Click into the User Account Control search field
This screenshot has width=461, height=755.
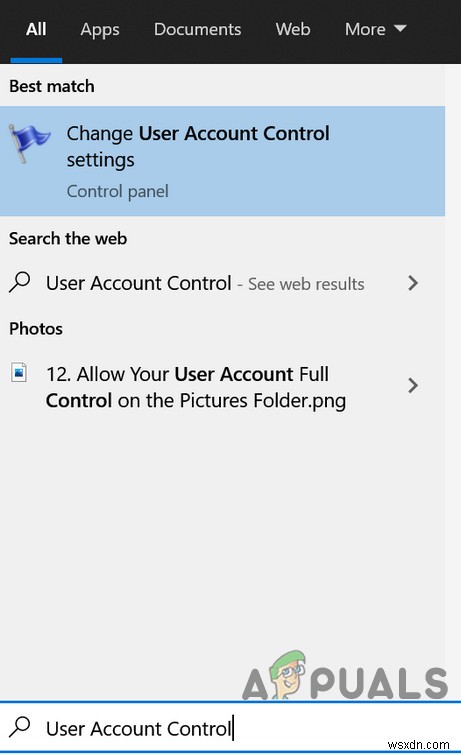[230, 728]
